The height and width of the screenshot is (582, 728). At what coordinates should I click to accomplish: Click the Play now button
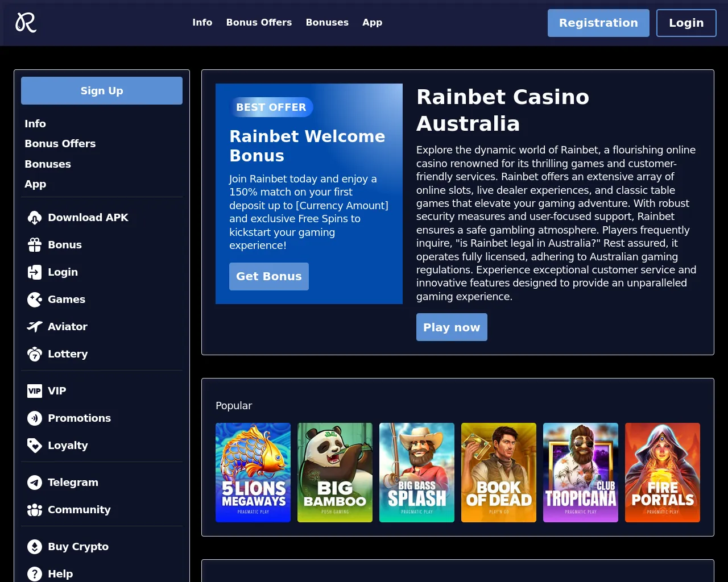pyautogui.click(x=452, y=327)
